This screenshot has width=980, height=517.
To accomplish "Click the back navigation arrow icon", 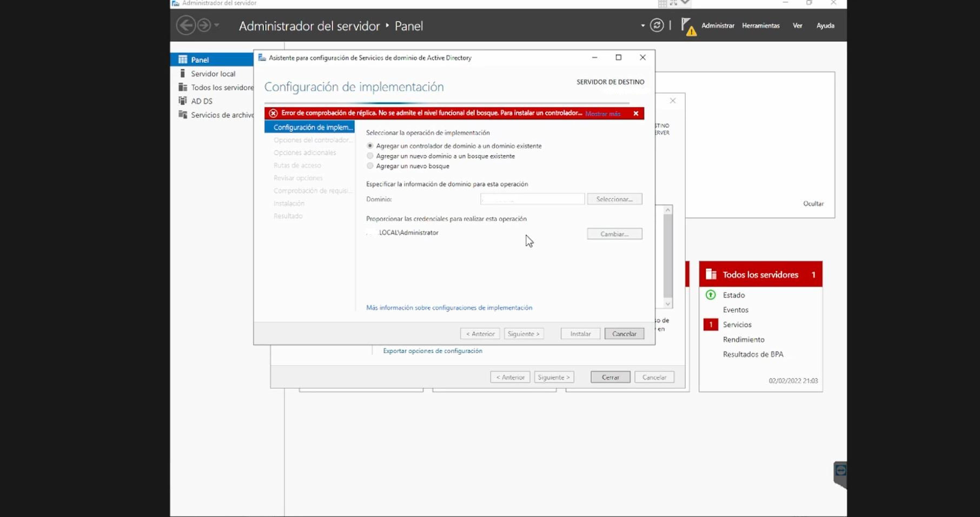I will [x=186, y=25].
